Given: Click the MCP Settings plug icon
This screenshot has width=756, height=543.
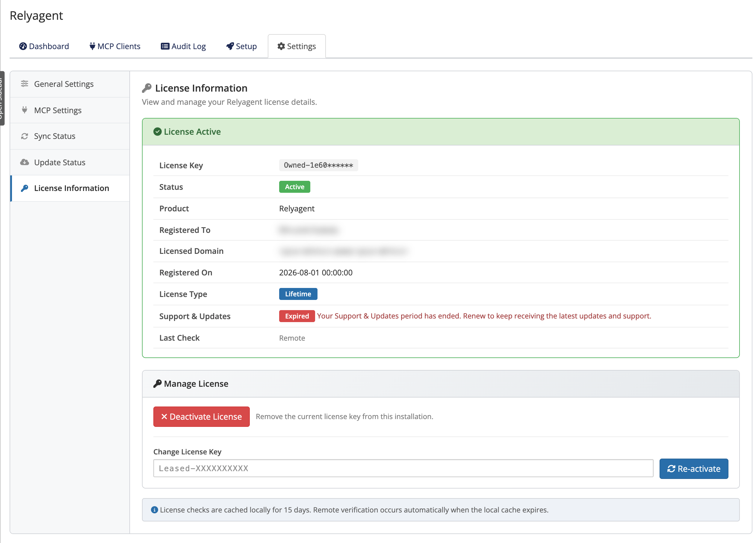Looking at the screenshot, I should [24, 110].
